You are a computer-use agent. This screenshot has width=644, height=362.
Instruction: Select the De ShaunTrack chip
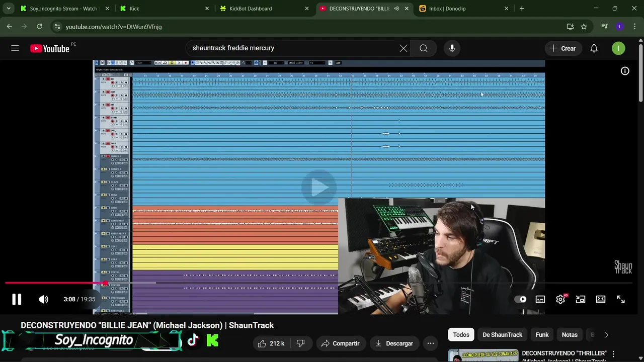point(502,335)
